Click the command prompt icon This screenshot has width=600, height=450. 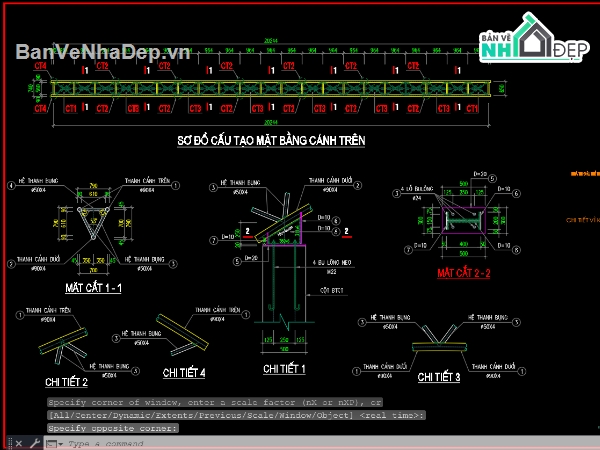(51, 444)
